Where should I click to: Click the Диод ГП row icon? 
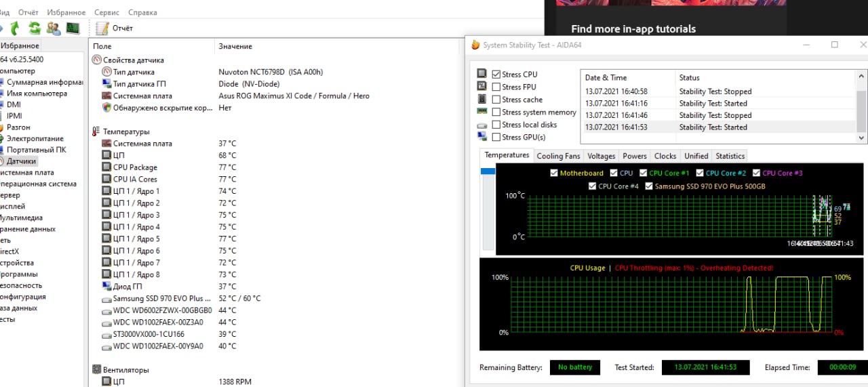tap(106, 287)
